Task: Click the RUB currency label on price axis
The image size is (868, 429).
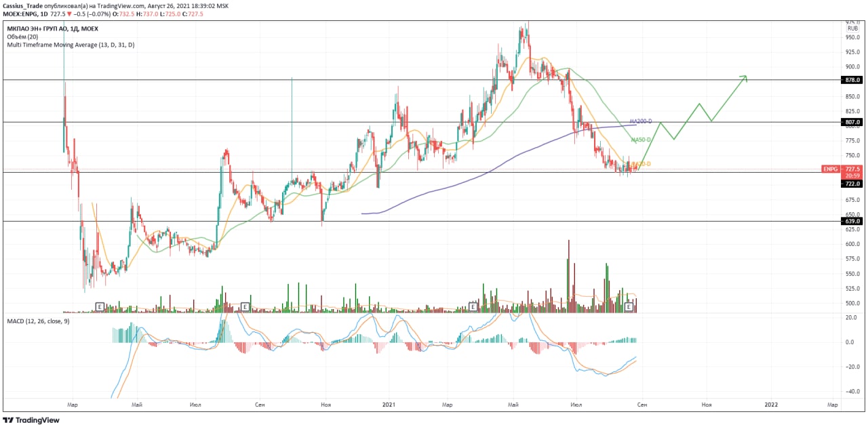Action: (852, 28)
